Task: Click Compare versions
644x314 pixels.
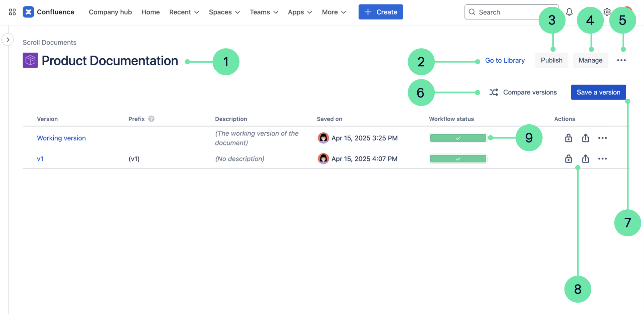Action: [x=523, y=92]
